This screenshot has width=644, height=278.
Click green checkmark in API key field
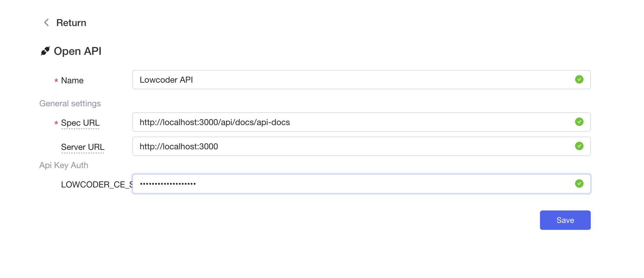click(x=579, y=184)
